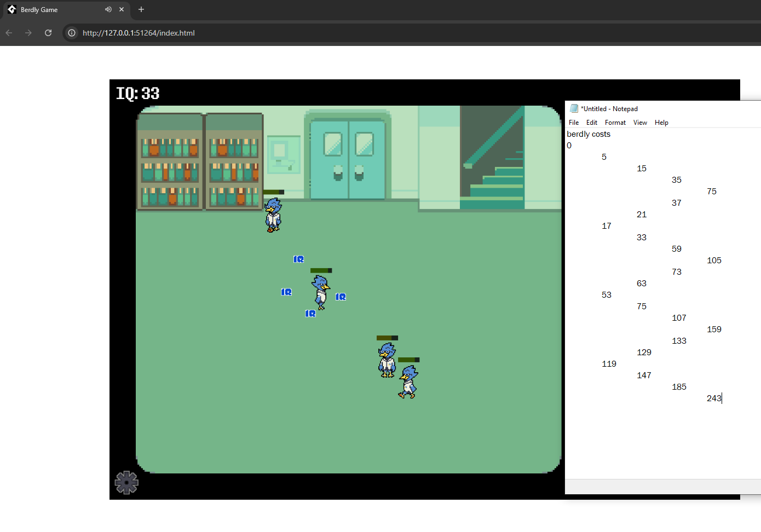Place cursor at '35' in Notepad
This screenshot has height=532, width=761.
677,180
